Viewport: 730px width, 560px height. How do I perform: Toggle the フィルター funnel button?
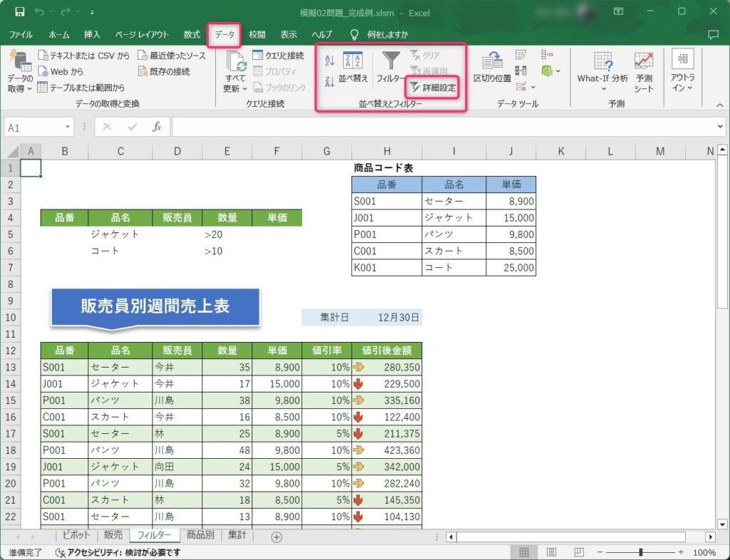click(x=391, y=68)
